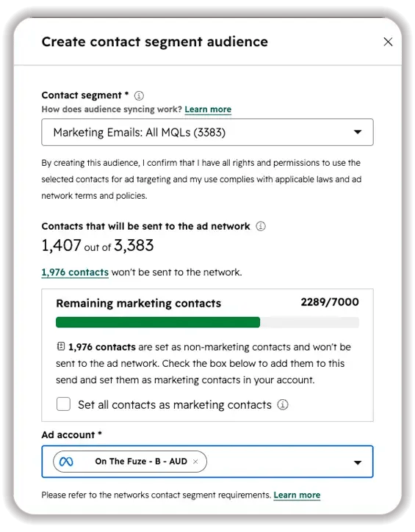Click the Meta logo in the ad account chip
This screenshot has height=532, width=415.
(66, 462)
